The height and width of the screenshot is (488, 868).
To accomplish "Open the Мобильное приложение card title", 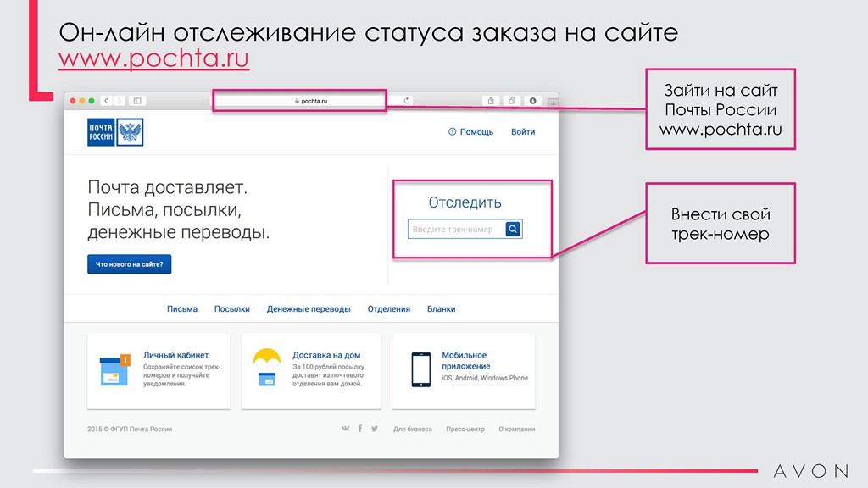I will (466, 360).
